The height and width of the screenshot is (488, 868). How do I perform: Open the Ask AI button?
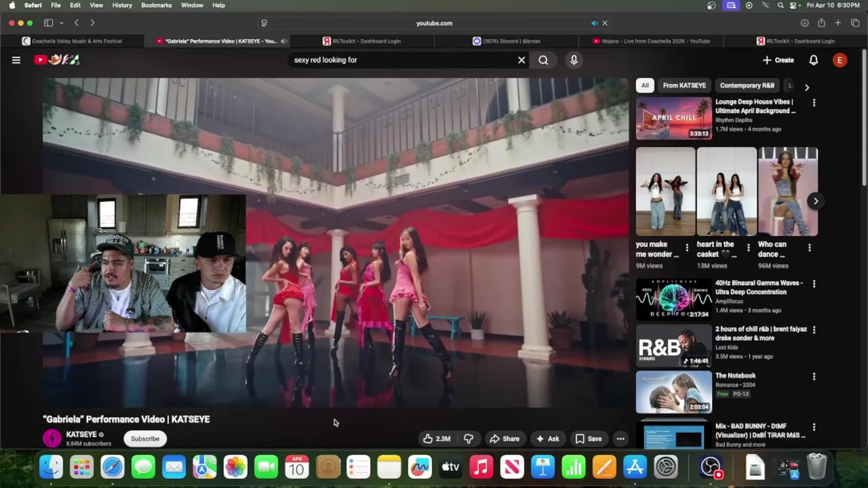[x=547, y=439]
